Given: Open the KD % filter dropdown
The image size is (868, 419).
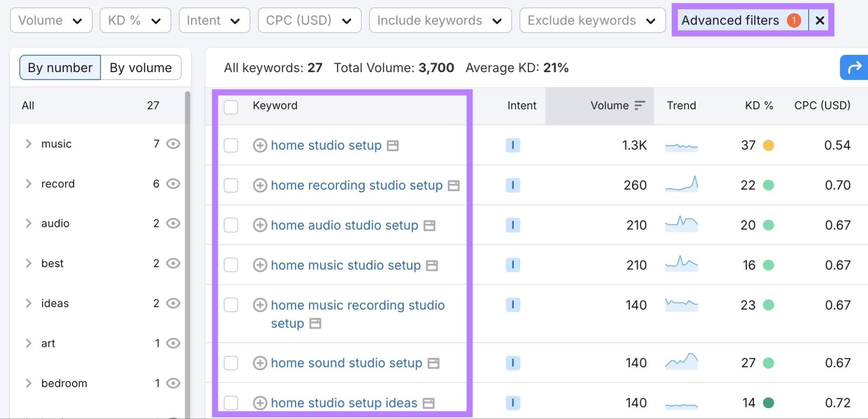Looking at the screenshot, I should [135, 20].
